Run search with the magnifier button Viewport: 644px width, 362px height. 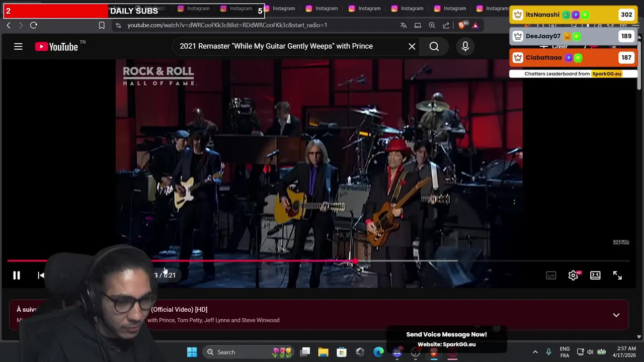tap(434, 46)
